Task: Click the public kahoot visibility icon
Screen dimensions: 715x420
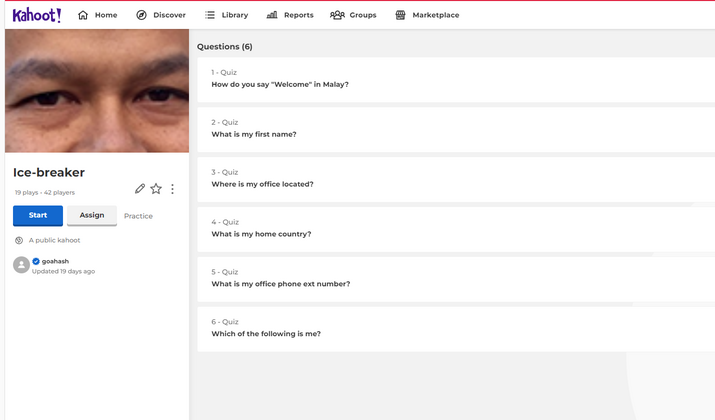Action: 19,240
